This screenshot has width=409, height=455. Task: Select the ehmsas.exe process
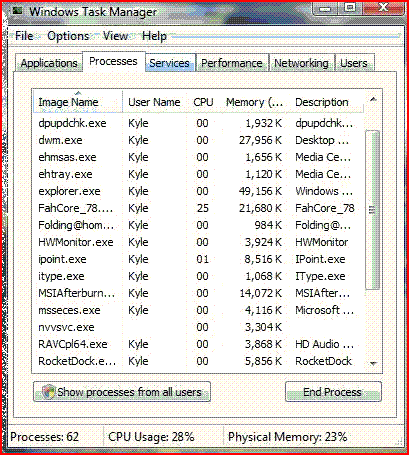tap(198, 157)
